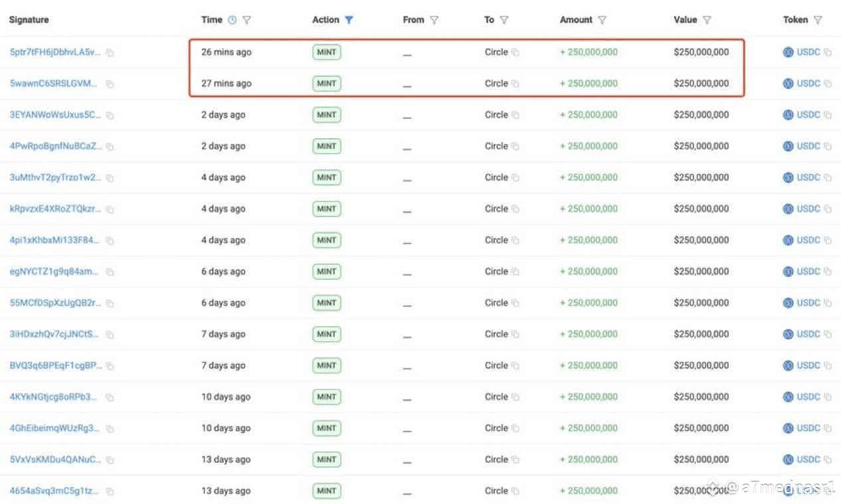Copy USDC token address in first row
Screen dimensions: 841x504
point(828,52)
